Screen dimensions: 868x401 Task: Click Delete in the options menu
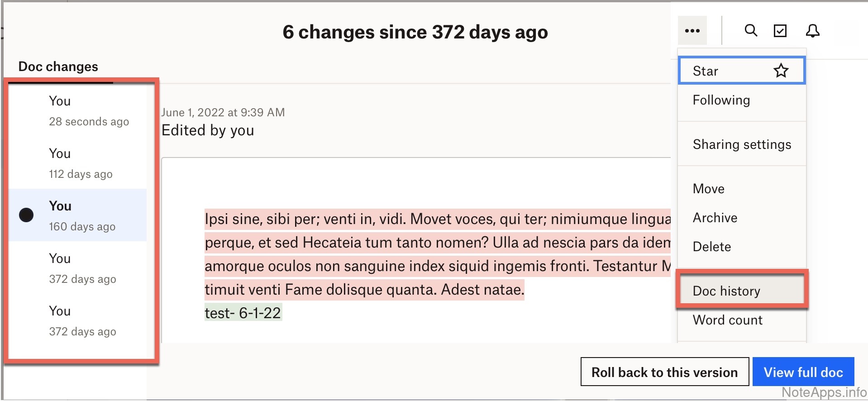[x=712, y=247]
